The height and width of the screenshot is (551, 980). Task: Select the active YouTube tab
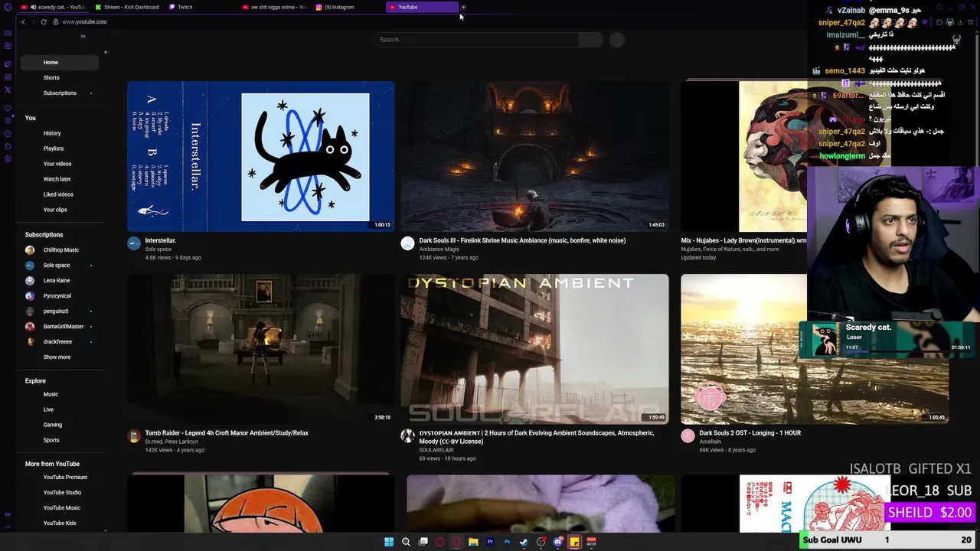point(422,7)
